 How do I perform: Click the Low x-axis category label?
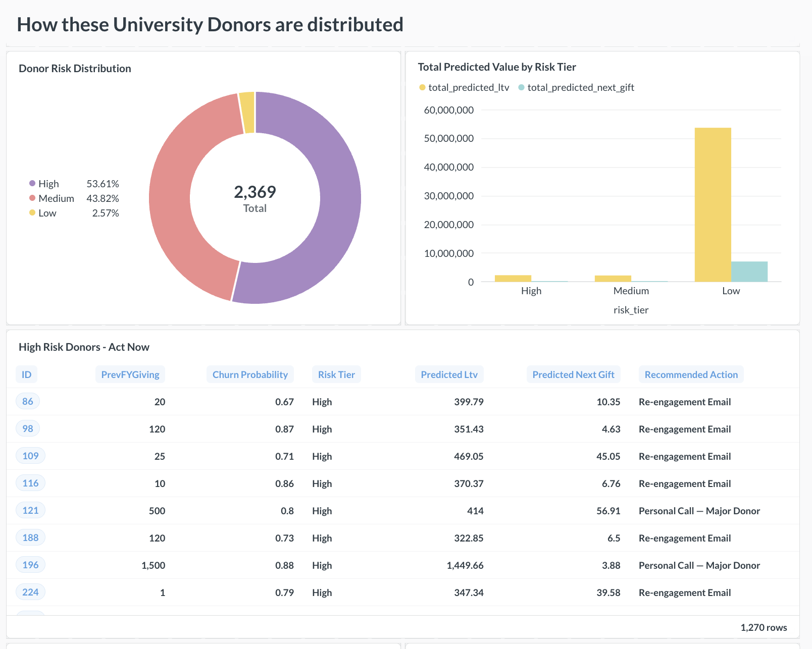[731, 291]
